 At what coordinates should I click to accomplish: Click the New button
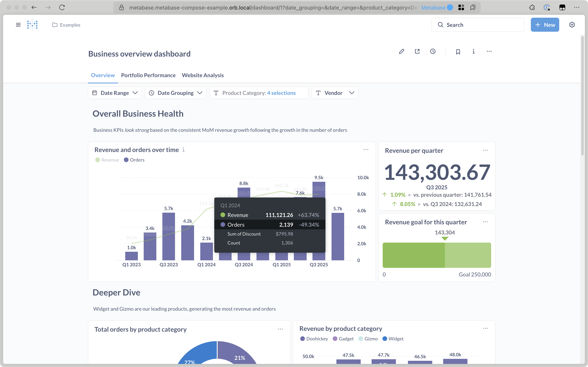click(x=545, y=25)
